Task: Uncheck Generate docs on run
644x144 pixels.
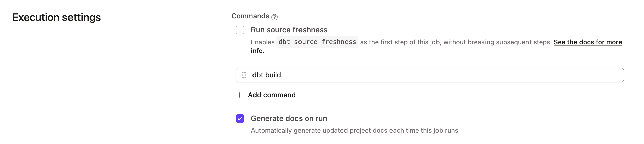Action: click(x=240, y=118)
